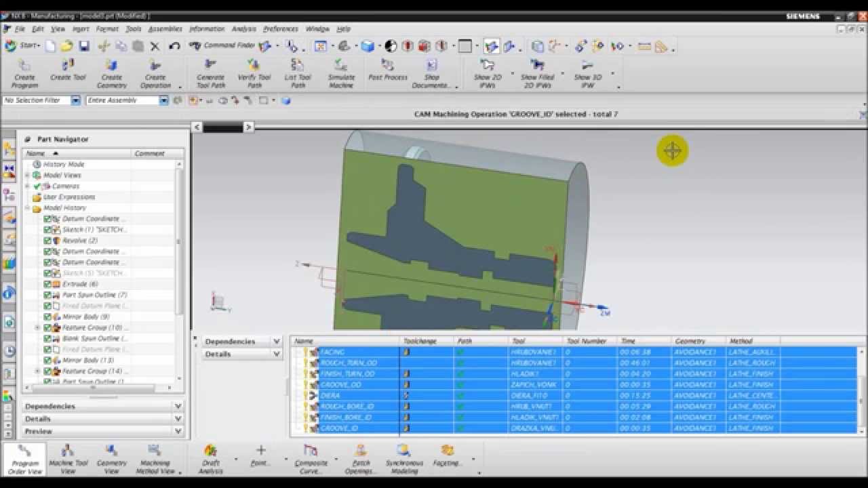Select the GROOVE_ID operation row

[576, 428]
